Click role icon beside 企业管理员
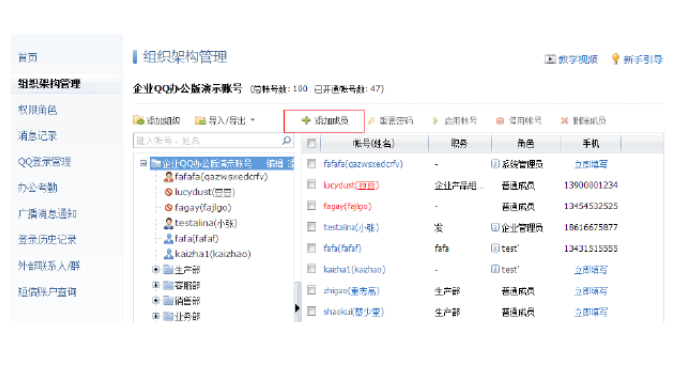 tap(495, 227)
